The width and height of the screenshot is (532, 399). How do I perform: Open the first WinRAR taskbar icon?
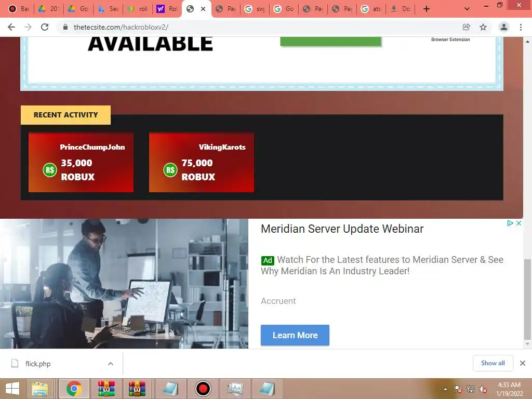[107, 389]
